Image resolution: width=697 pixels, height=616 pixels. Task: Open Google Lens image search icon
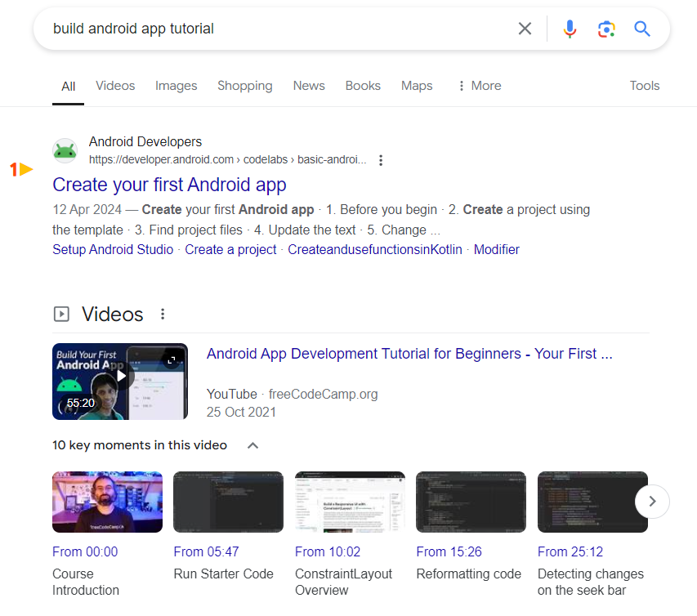point(605,29)
